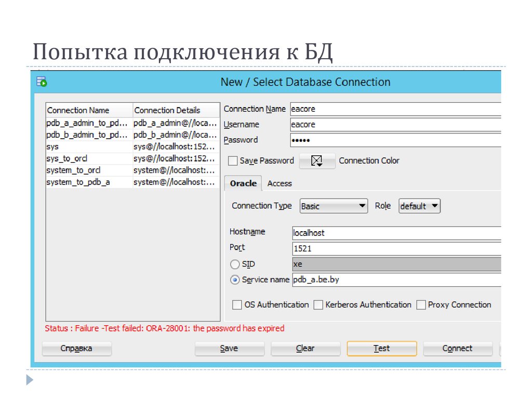Tick the Kerberos Authentication checkbox
The image size is (532, 399).
click(318, 304)
